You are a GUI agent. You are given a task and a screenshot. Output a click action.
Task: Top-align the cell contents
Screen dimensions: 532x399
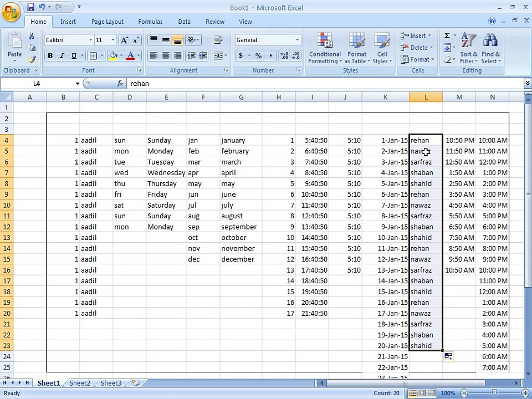(154, 40)
